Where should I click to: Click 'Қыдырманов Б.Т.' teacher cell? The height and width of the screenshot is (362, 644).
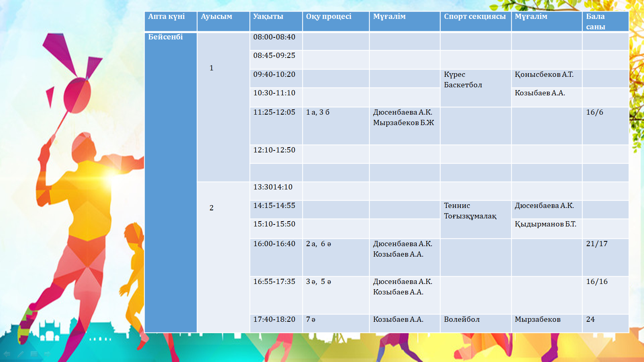547,228
